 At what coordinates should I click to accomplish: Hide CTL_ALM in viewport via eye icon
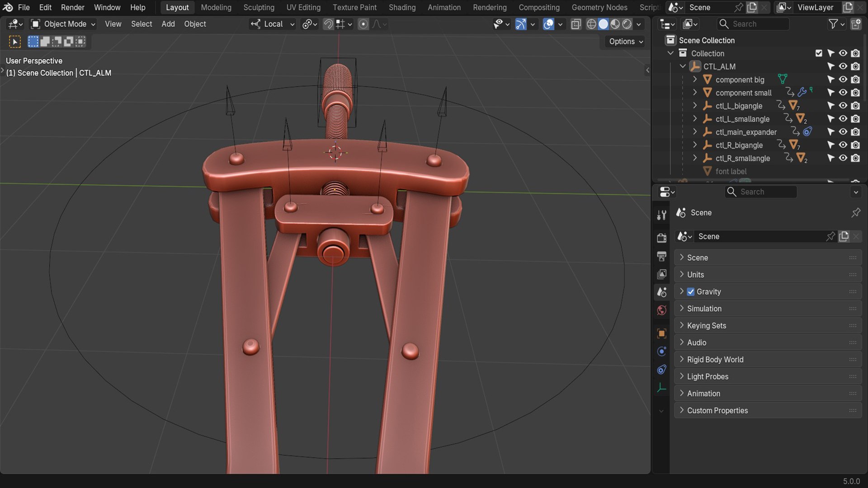(x=843, y=66)
